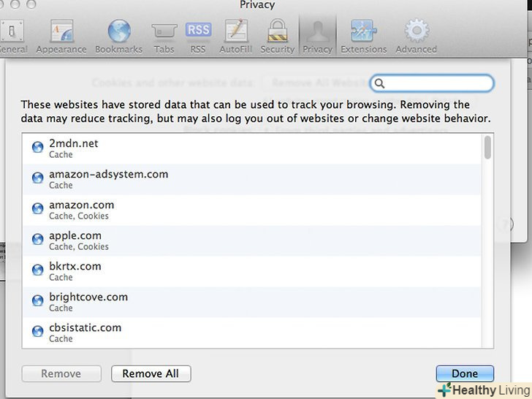Click the globe icon beside 2mdn.net
532x399 pixels.
click(x=38, y=148)
